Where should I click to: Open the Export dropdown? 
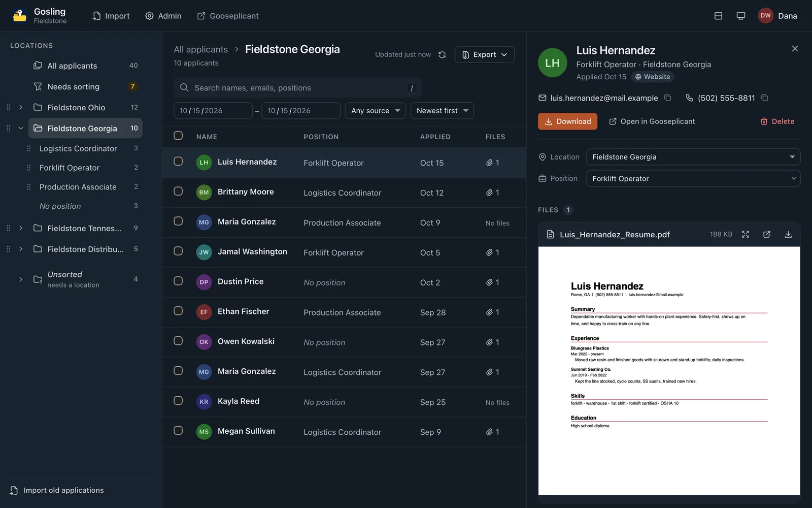coord(485,54)
